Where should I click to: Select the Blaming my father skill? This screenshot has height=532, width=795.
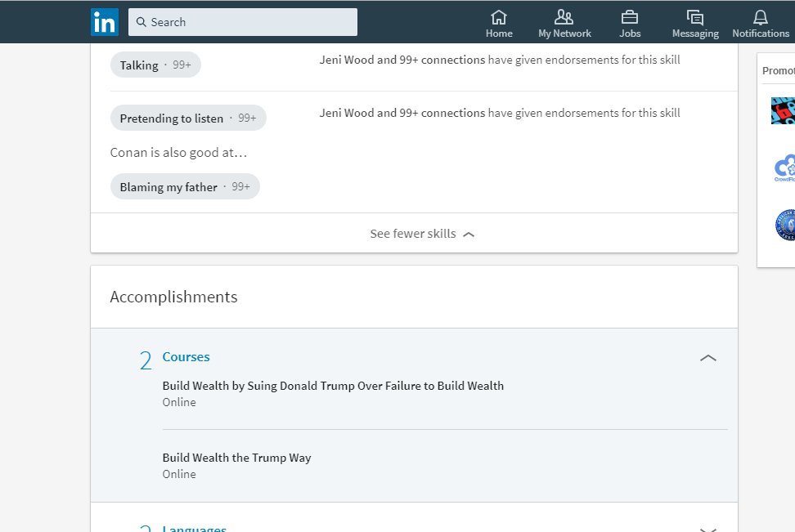click(x=185, y=187)
